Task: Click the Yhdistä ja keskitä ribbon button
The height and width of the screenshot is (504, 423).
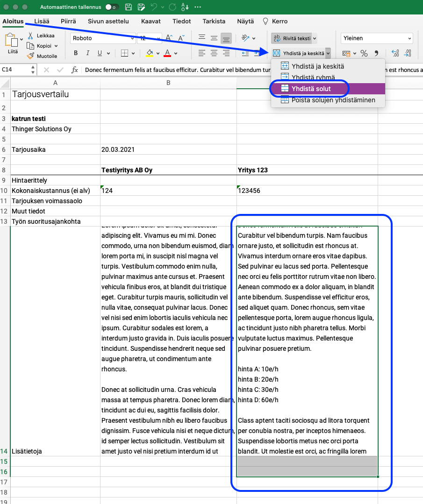Action: coord(298,53)
